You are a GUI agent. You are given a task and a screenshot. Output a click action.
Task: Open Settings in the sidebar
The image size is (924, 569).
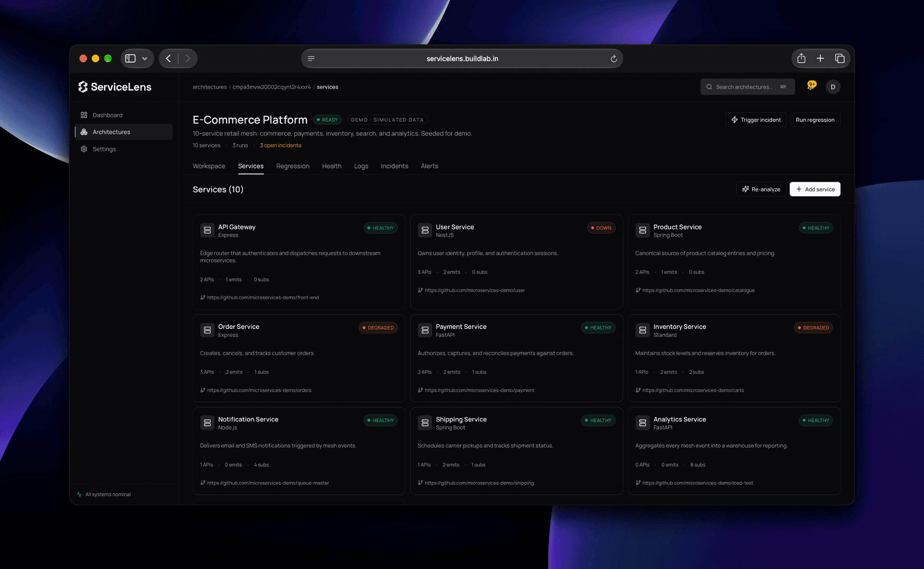coord(124,149)
